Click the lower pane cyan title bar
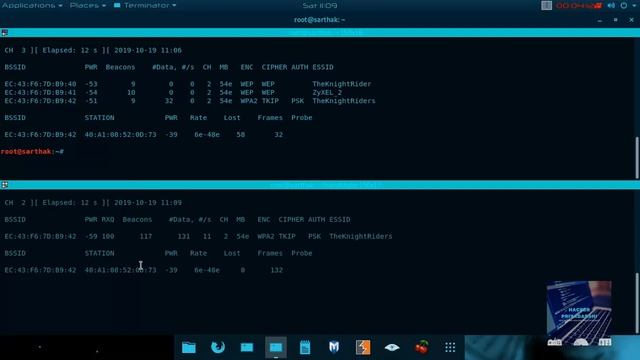This screenshot has height=360, width=640. [x=320, y=185]
